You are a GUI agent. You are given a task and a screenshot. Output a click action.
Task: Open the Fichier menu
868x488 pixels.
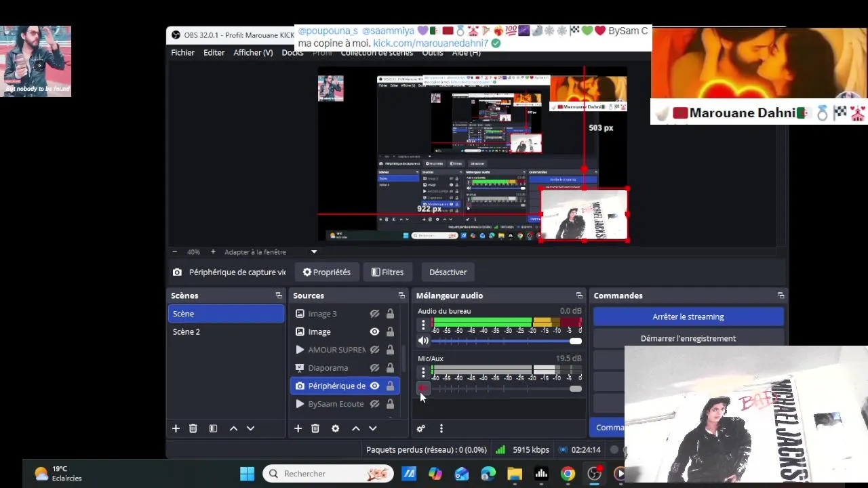click(182, 53)
